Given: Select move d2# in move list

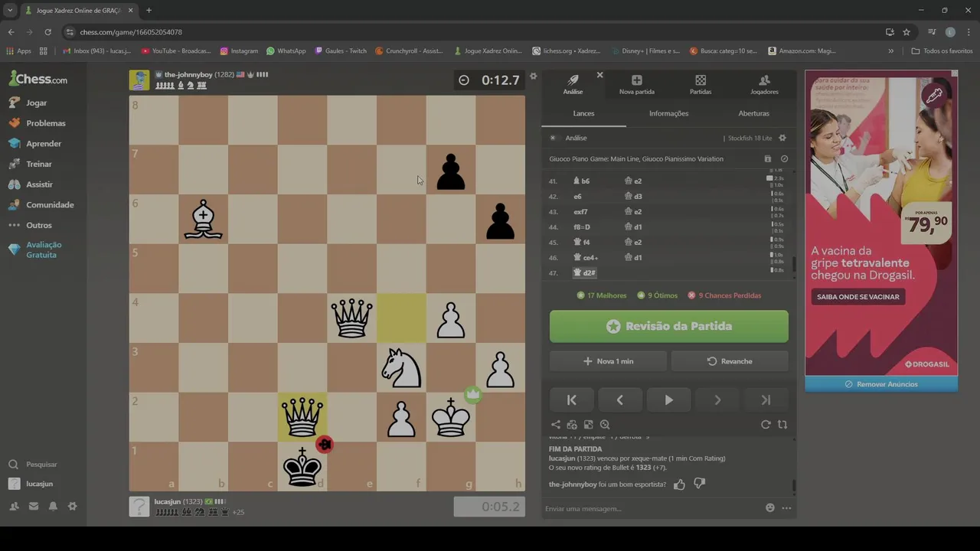Looking at the screenshot, I should 584,272.
